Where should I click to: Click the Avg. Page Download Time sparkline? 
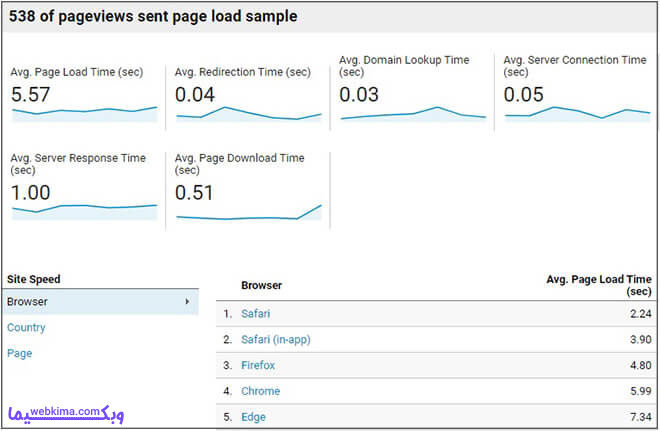point(249,212)
